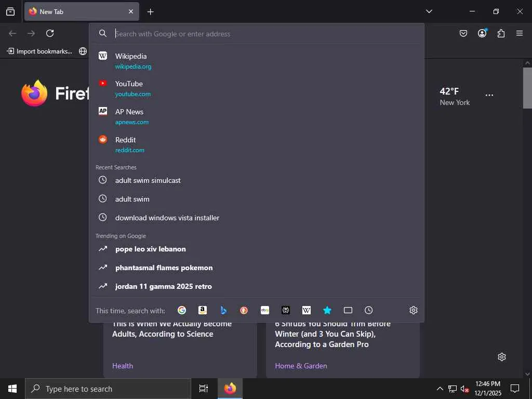Select trending search phantasmal flames pokemon

(x=257, y=268)
